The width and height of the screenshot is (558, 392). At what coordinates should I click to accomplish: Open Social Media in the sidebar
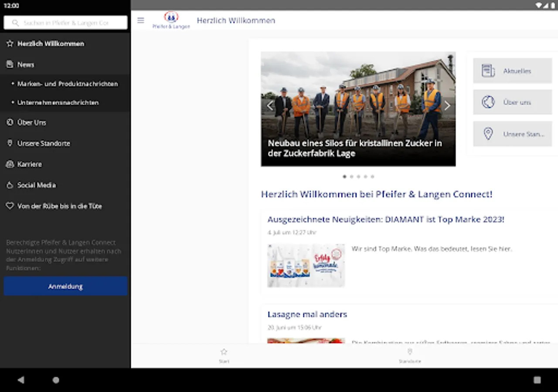(65, 185)
